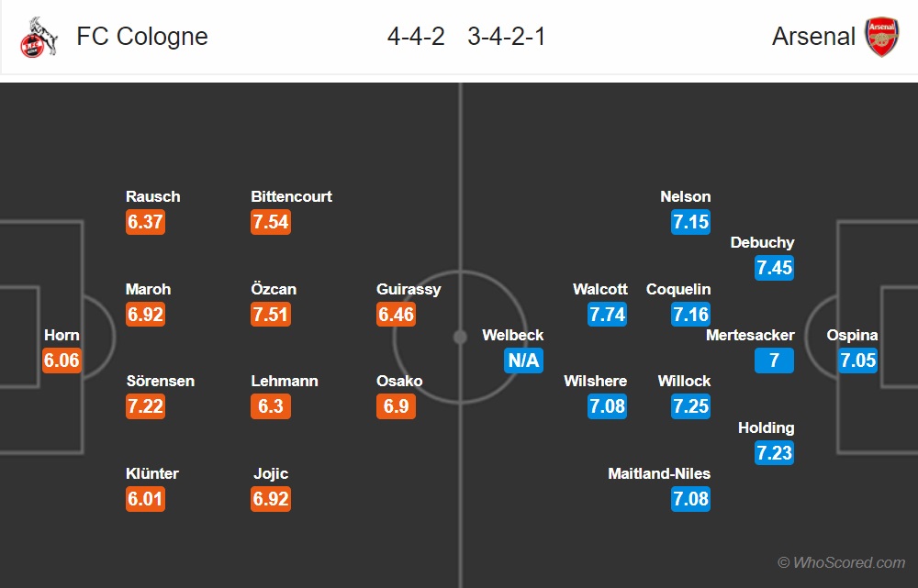Select Klünter's 6.01 rating badge
The height and width of the screenshot is (588, 918).
click(x=145, y=499)
